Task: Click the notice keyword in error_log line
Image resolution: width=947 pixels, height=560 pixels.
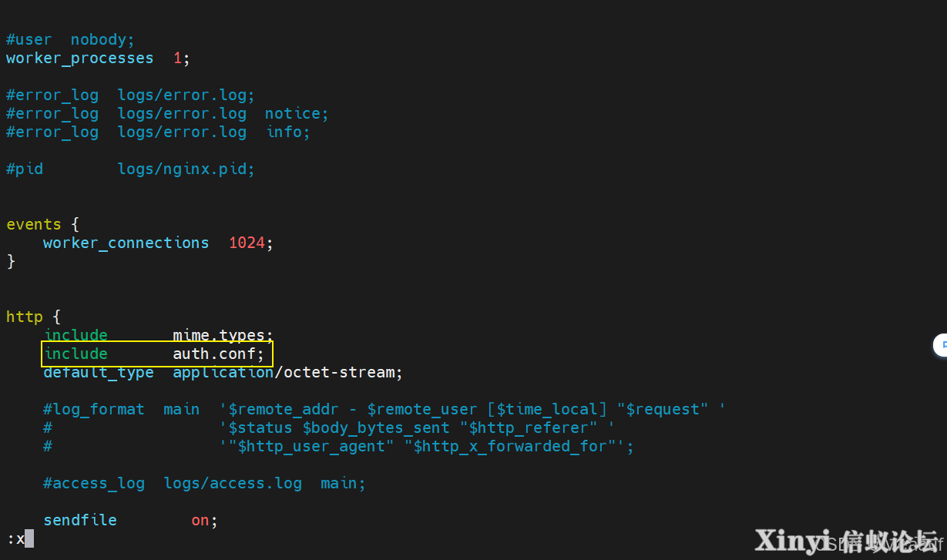Action: (x=297, y=114)
